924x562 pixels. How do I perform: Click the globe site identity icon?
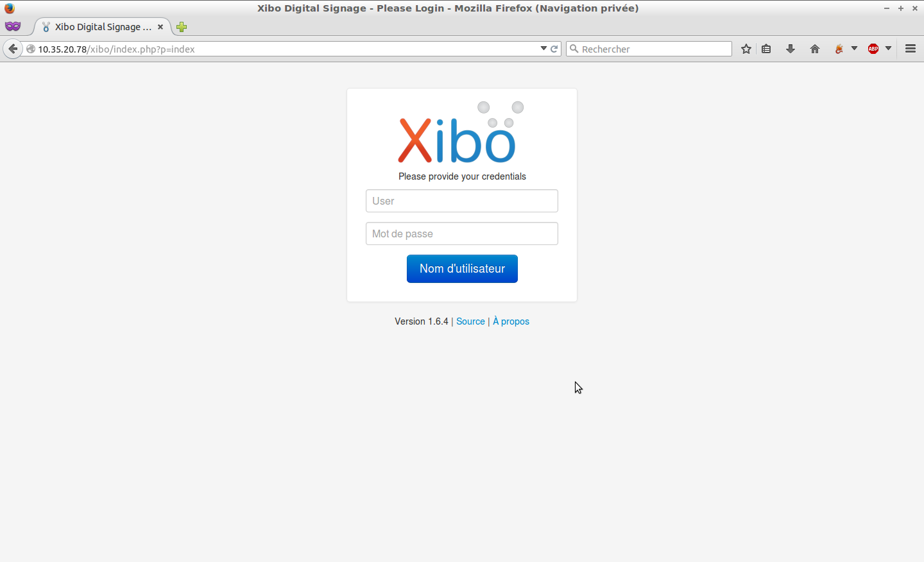coord(30,49)
